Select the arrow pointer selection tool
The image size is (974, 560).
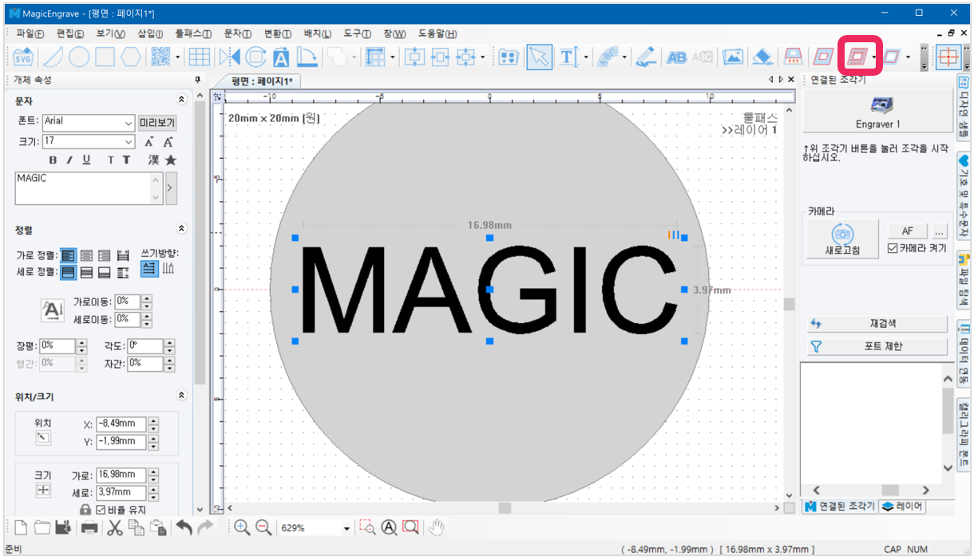click(540, 57)
